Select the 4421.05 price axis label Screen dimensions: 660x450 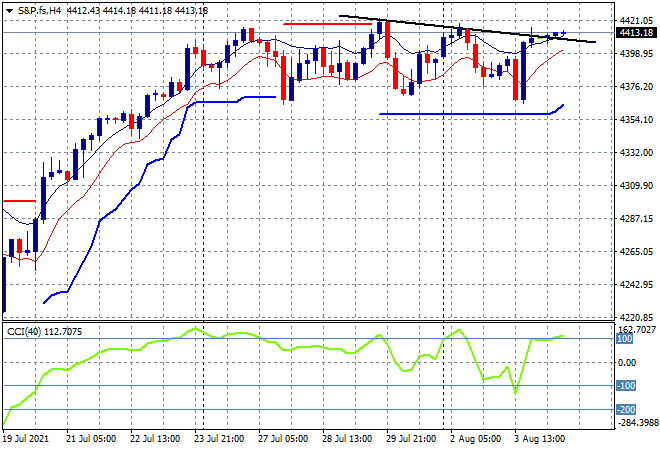636,20
